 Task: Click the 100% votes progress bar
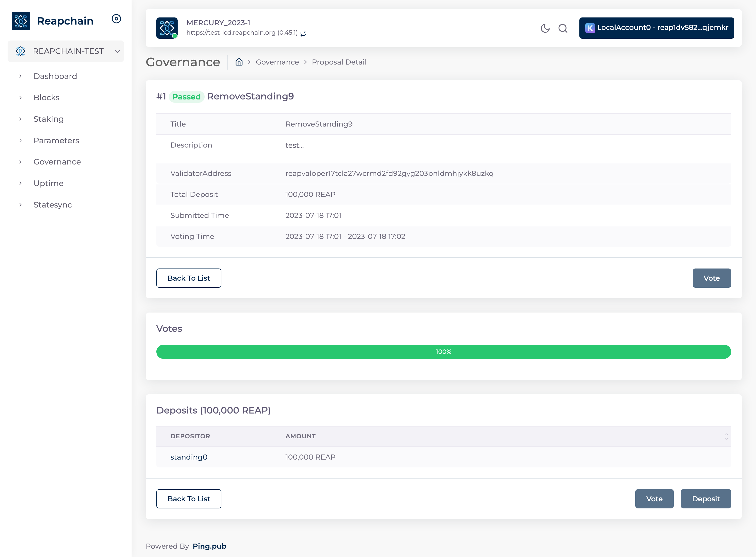443,352
